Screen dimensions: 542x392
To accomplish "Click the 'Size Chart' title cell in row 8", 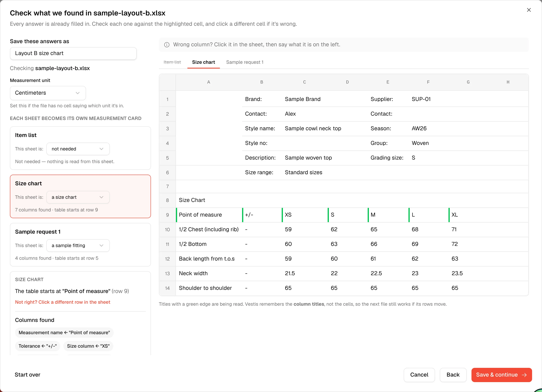I will coord(209,200).
